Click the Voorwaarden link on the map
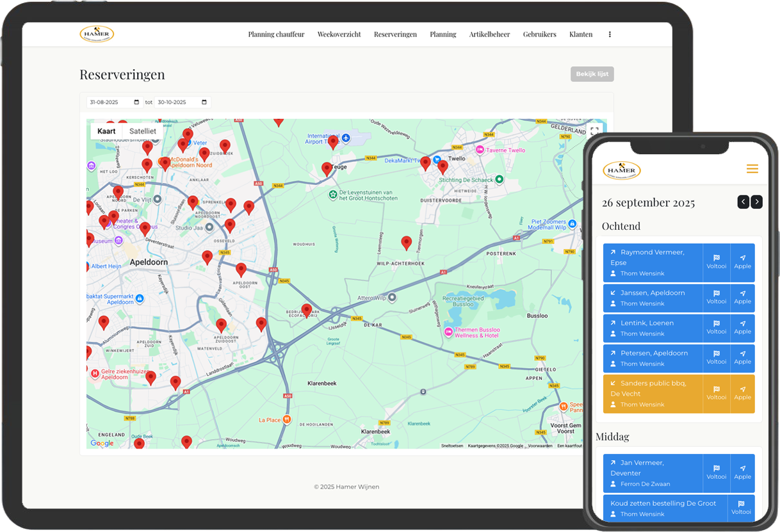The image size is (780, 532). point(540,446)
